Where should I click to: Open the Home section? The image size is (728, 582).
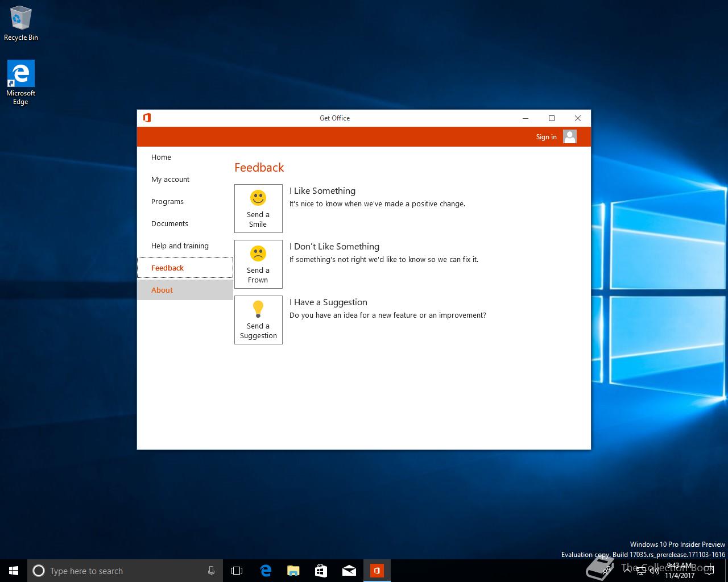point(185,157)
